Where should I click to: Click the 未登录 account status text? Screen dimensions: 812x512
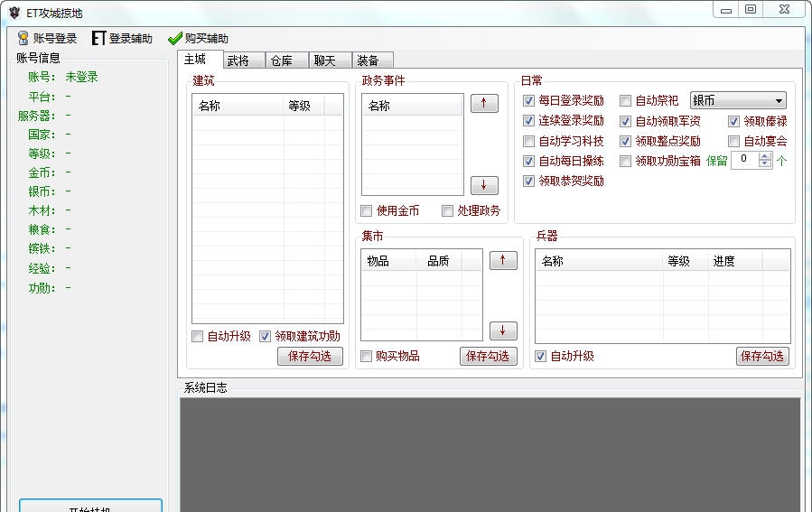81,77
